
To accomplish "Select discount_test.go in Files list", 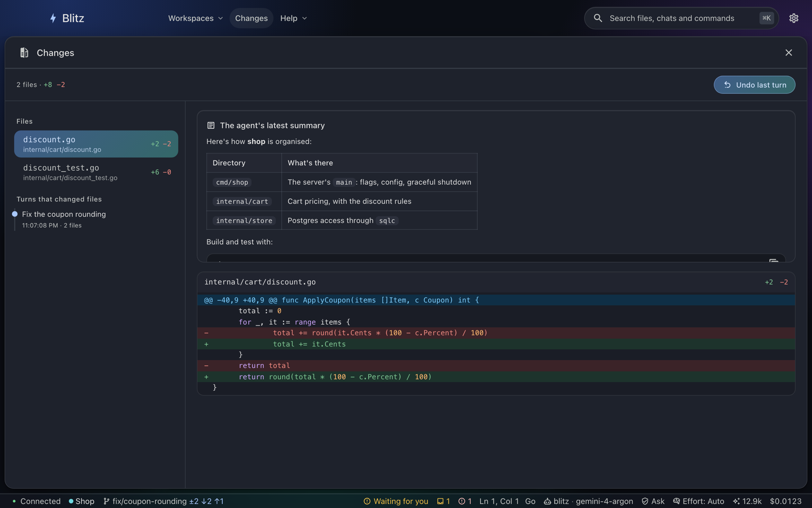I will pos(96,172).
